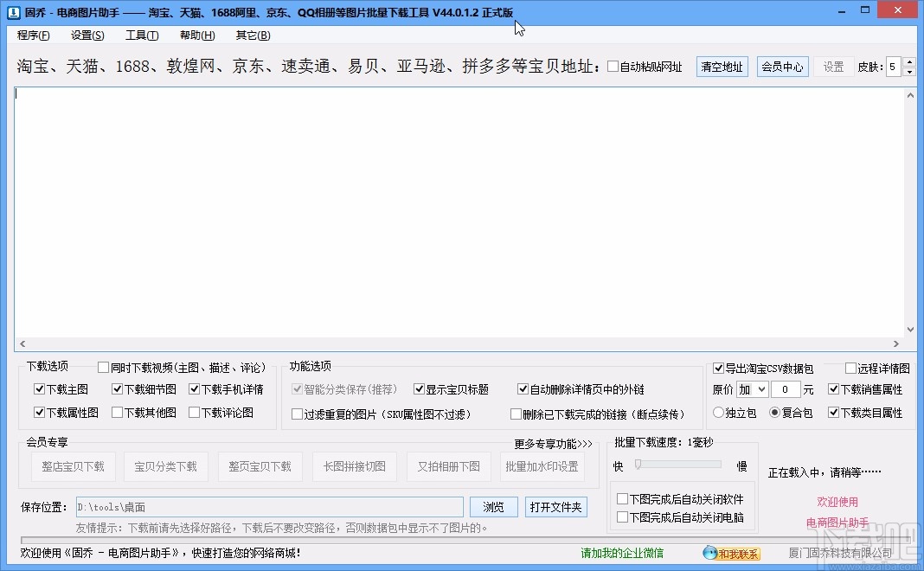The width and height of the screenshot is (924, 571).
Task: Enable the 远程详情图 option
Action: [850, 367]
